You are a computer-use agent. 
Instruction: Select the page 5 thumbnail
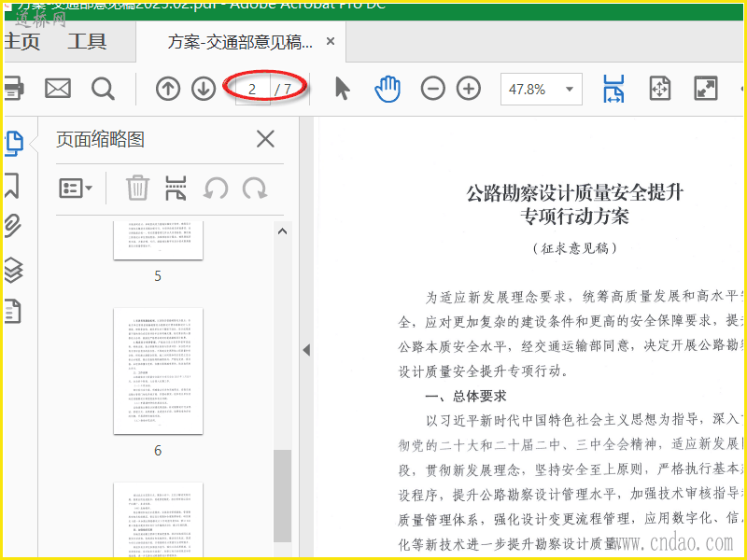(158, 241)
